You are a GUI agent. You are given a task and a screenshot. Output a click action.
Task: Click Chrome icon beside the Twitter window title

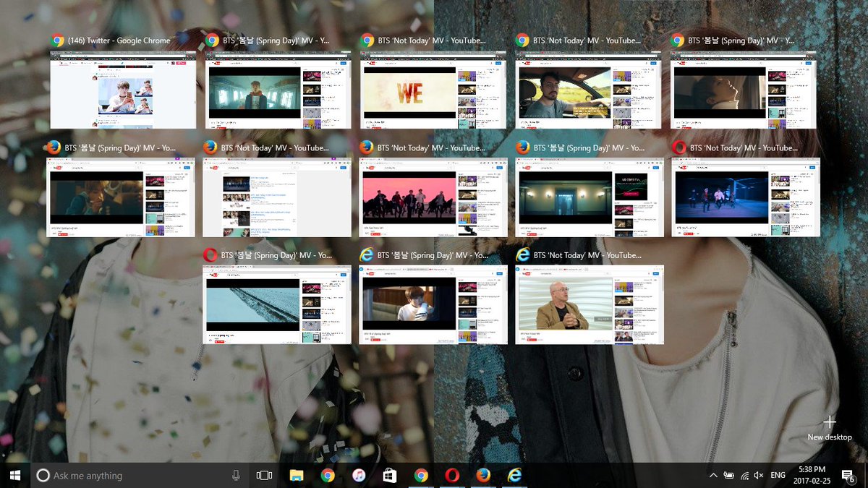point(57,40)
